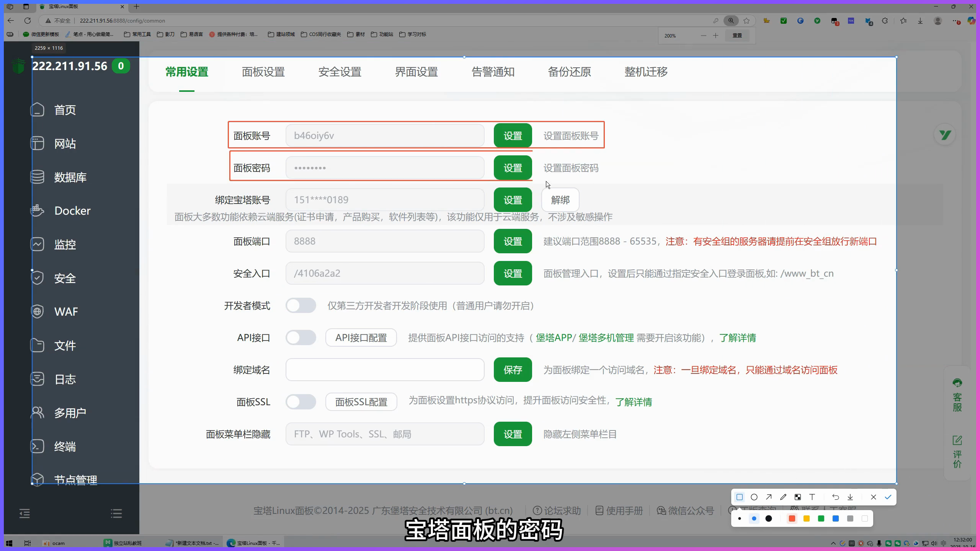The image size is (980, 551).
Task: Open the 日志 logs sidebar icon
Action: click(x=37, y=379)
